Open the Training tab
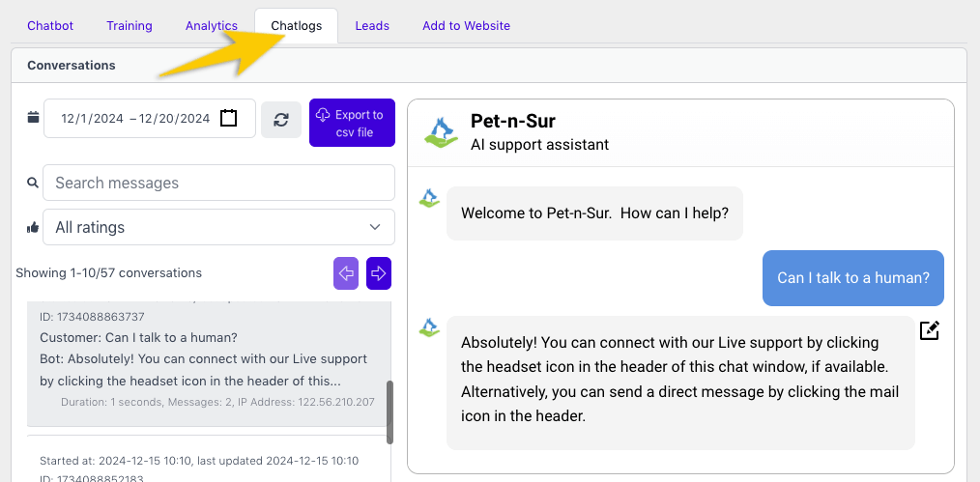The image size is (980, 482). [130, 26]
